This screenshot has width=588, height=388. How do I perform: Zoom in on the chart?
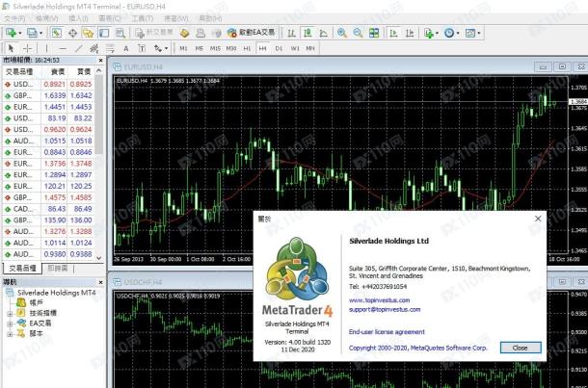pyautogui.click(x=341, y=33)
